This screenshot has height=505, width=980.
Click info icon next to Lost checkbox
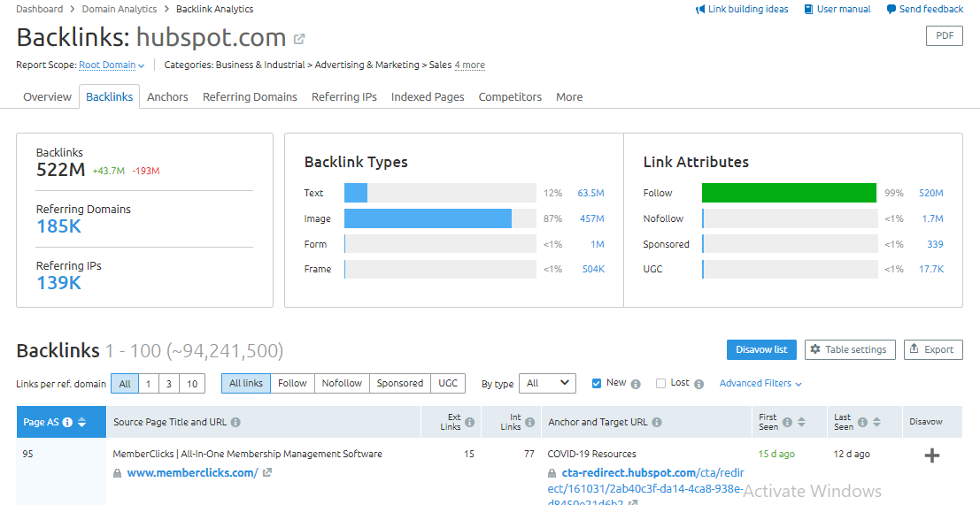tap(698, 385)
